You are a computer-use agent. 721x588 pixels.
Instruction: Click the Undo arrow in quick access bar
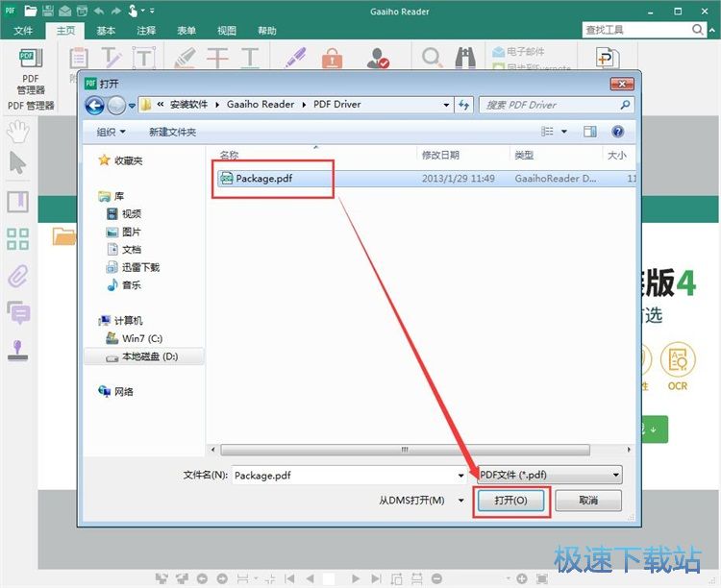tap(99, 11)
